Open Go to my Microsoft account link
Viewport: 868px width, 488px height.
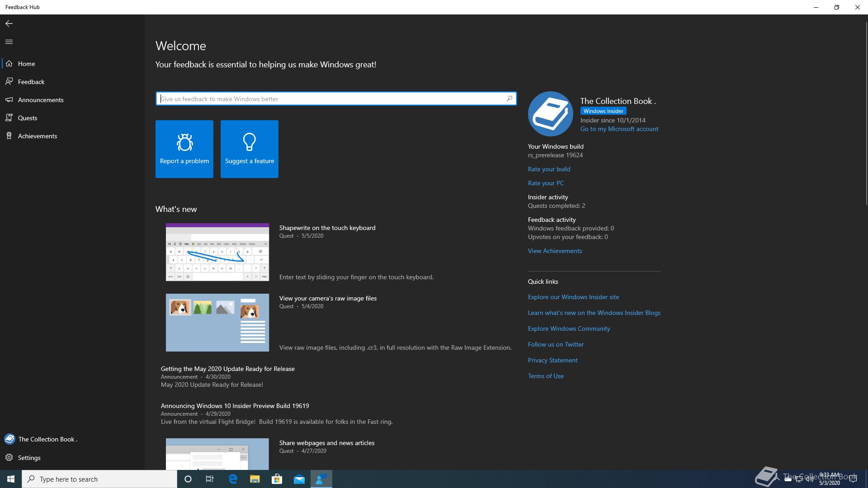click(619, 129)
